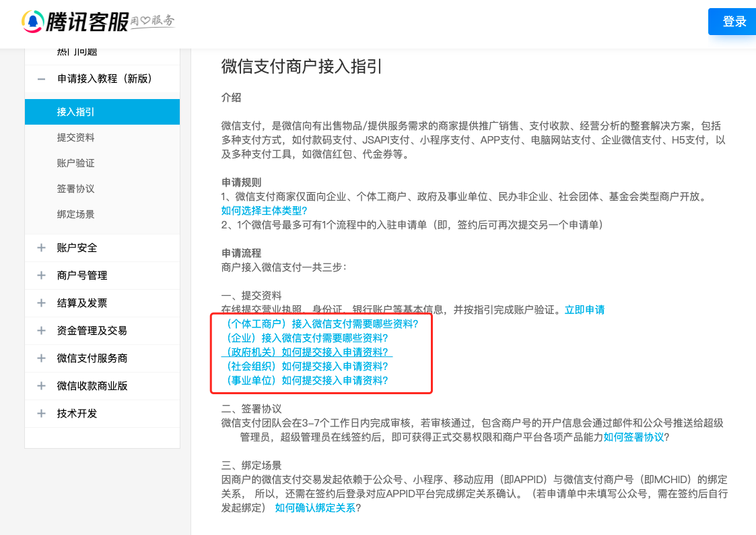The width and height of the screenshot is (756, 535).
Task: Click the 商户号管理 sidebar label
Action: pyautogui.click(x=82, y=276)
